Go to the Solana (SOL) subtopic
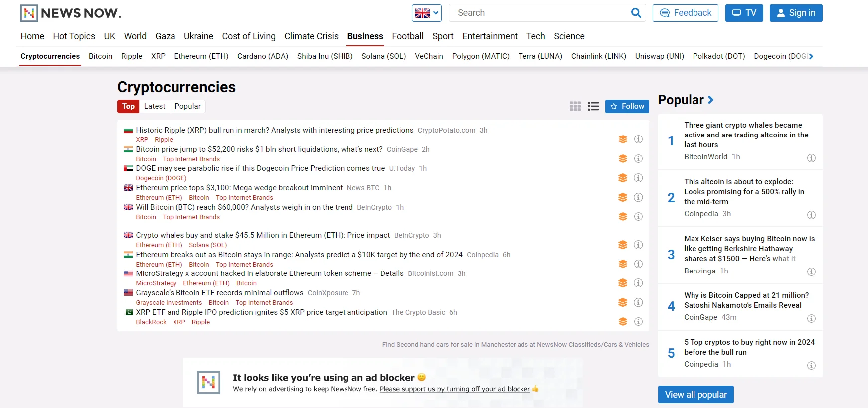The image size is (868, 408). [383, 56]
